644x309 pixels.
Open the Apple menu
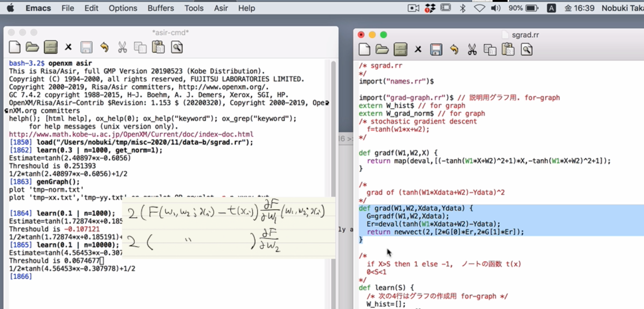point(11,8)
